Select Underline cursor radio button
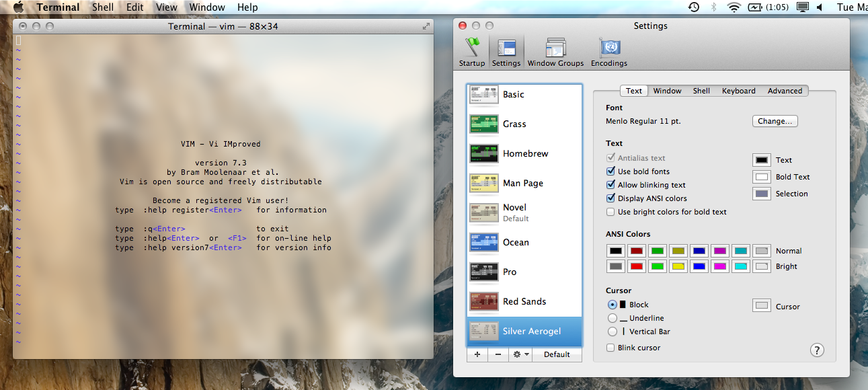 (x=612, y=318)
